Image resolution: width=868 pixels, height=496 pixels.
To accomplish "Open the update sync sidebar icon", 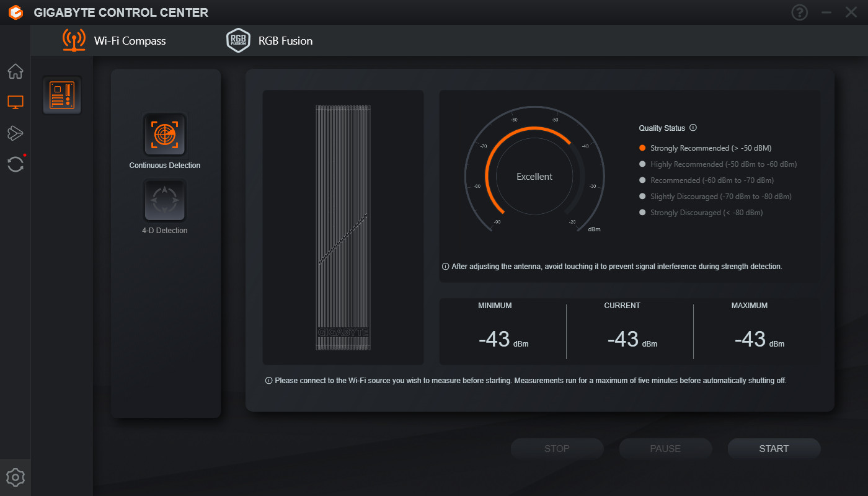I will click(x=15, y=164).
